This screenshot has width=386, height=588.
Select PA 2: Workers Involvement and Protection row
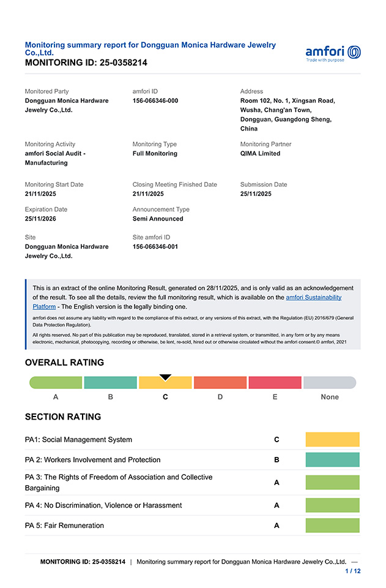click(x=92, y=460)
